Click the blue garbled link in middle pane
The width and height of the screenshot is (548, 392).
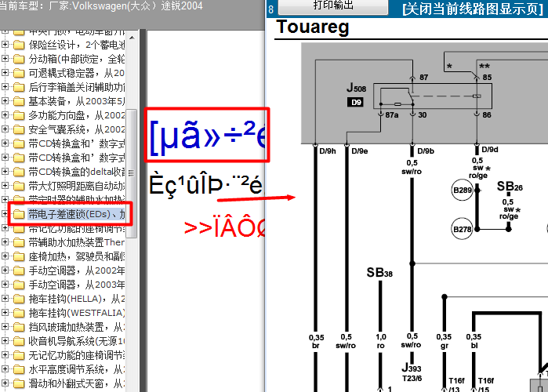tap(207, 136)
